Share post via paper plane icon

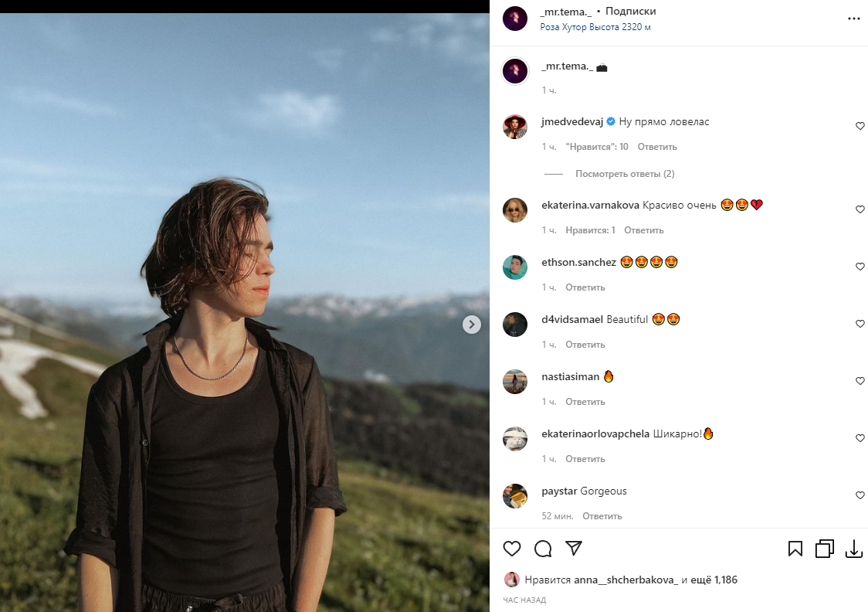(x=573, y=548)
